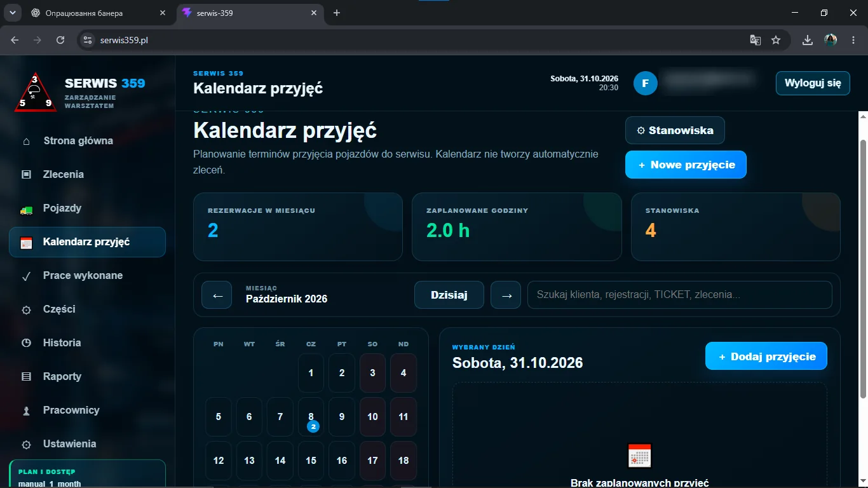The height and width of the screenshot is (488, 868).
Task: Click the Części gear icon
Action: pyautogui.click(x=26, y=310)
